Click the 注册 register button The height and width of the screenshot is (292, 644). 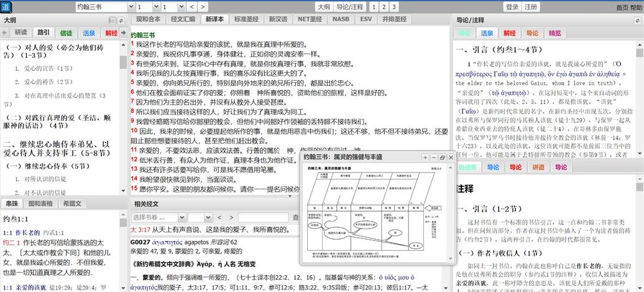pos(531,7)
